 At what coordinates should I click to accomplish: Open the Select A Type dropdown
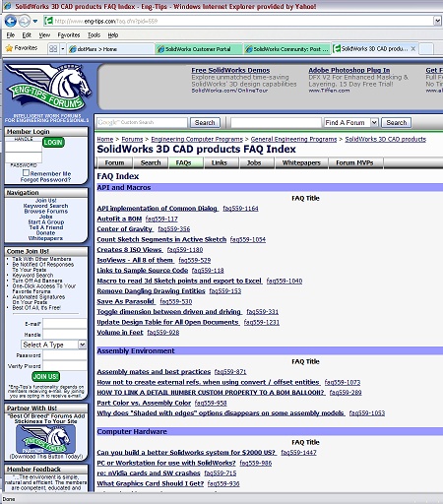click(x=53, y=345)
